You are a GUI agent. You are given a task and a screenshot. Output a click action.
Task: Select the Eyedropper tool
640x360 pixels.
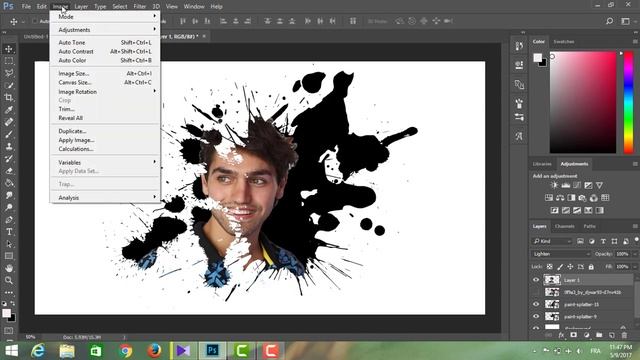9,110
